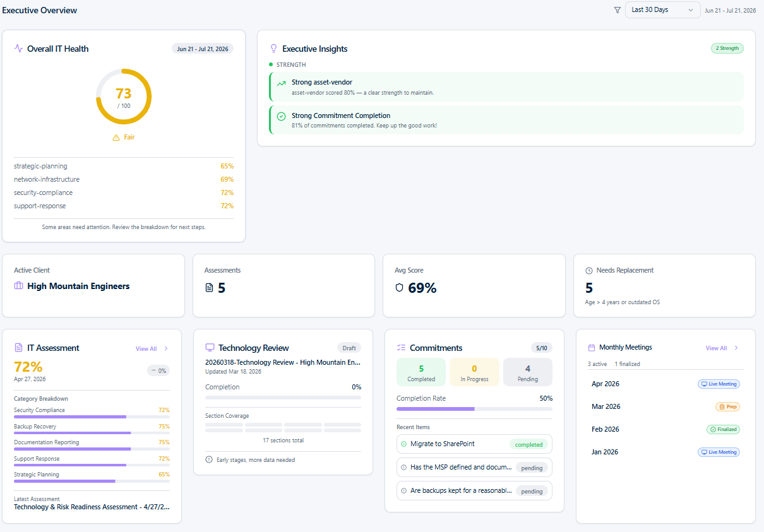
Task: Click the Monthly Meetings calendar icon
Action: pyautogui.click(x=592, y=348)
